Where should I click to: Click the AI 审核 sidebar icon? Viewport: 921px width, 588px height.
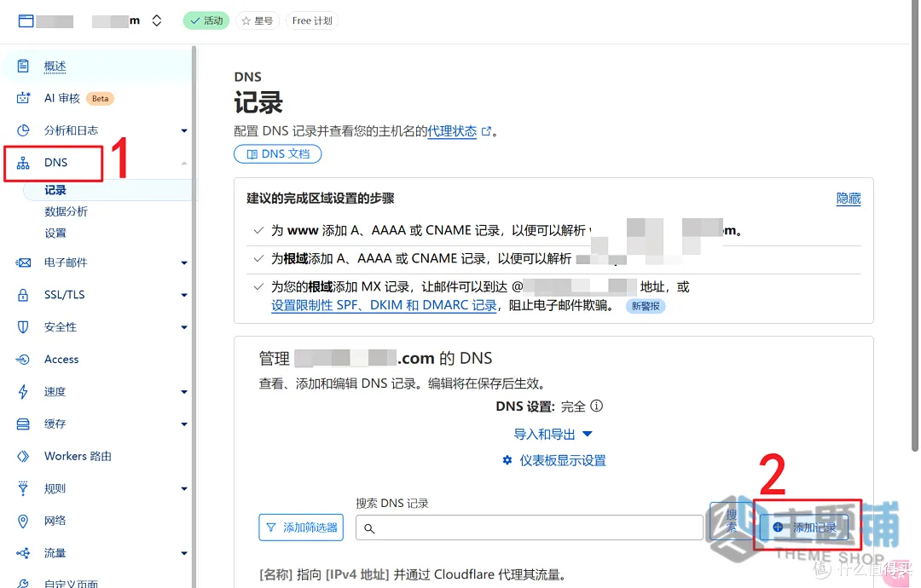[x=23, y=98]
